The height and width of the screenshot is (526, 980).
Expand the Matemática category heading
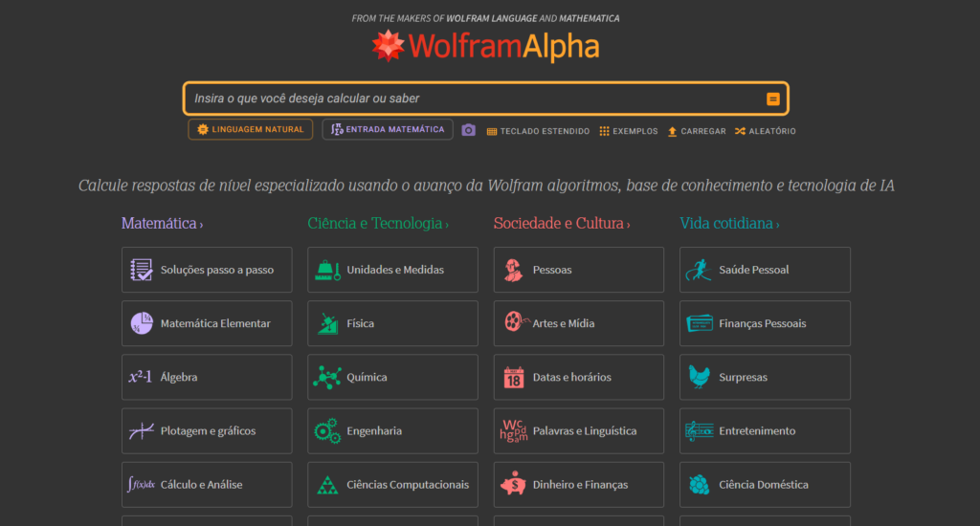coord(162,223)
